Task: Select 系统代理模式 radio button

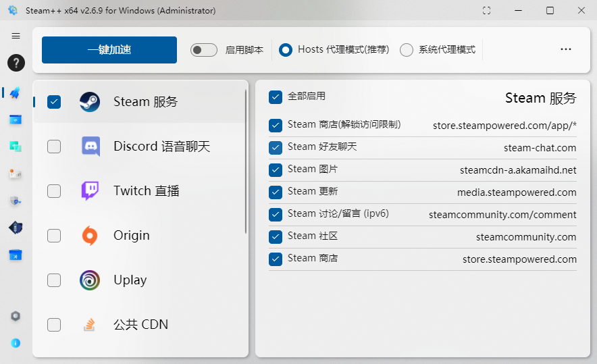Action: click(407, 50)
